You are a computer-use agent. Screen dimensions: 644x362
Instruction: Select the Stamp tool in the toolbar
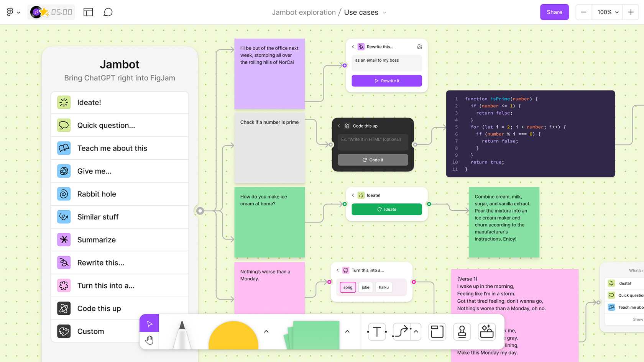coord(462,332)
